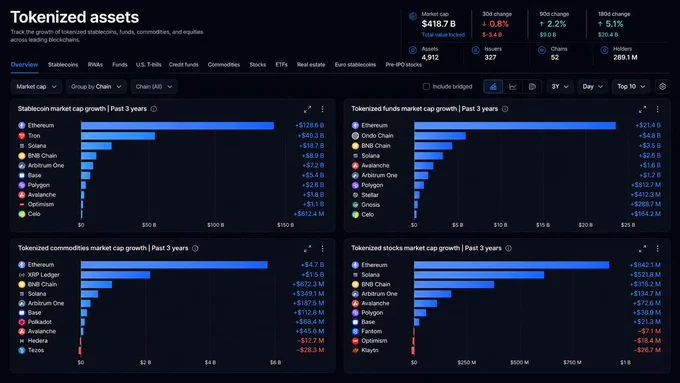This screenshot has width=680, height=383.
Task: Switch to the Euro stablecoins tab
Action: coord(355,65)
